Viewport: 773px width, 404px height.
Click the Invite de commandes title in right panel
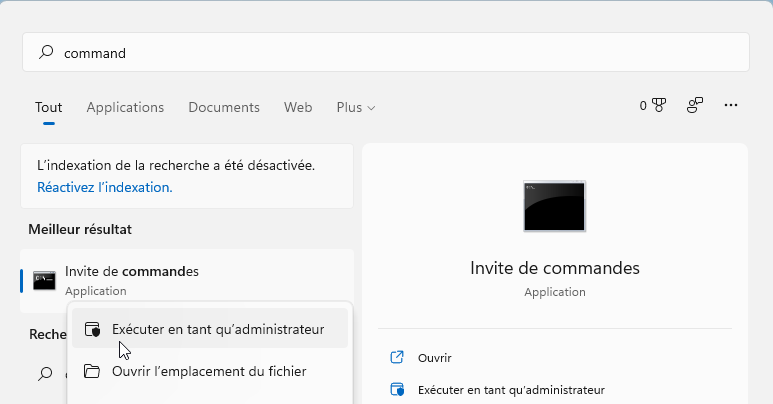[x=555, y=268]
